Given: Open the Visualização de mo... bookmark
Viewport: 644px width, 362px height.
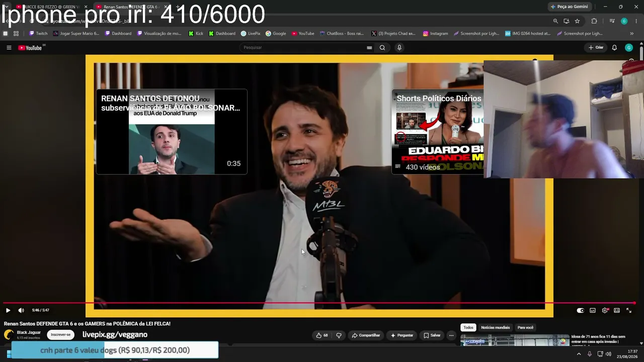Looking at the screenshot, I should tap(159, 34).
